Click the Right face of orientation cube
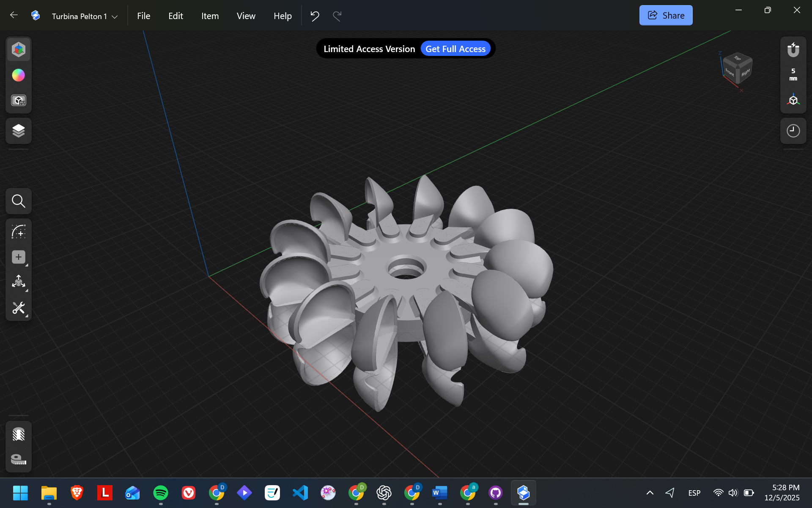The height and width of the screenshot is (508, 812). [x=745, y=72]
